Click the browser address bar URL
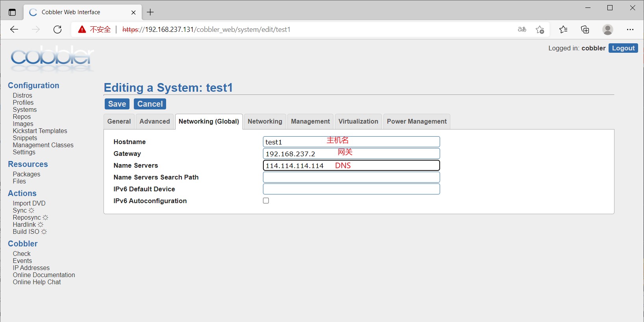The width and height of the screenshot is (644, 322). [206, 30]
